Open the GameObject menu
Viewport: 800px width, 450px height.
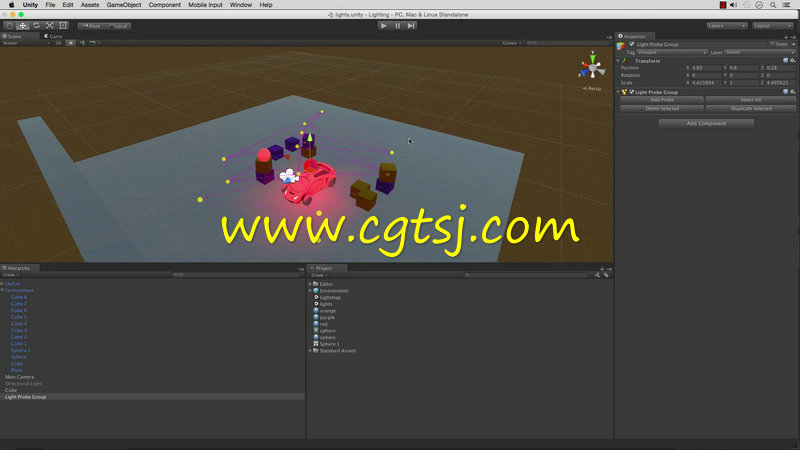pyautogui.click(x=123, y=5)
